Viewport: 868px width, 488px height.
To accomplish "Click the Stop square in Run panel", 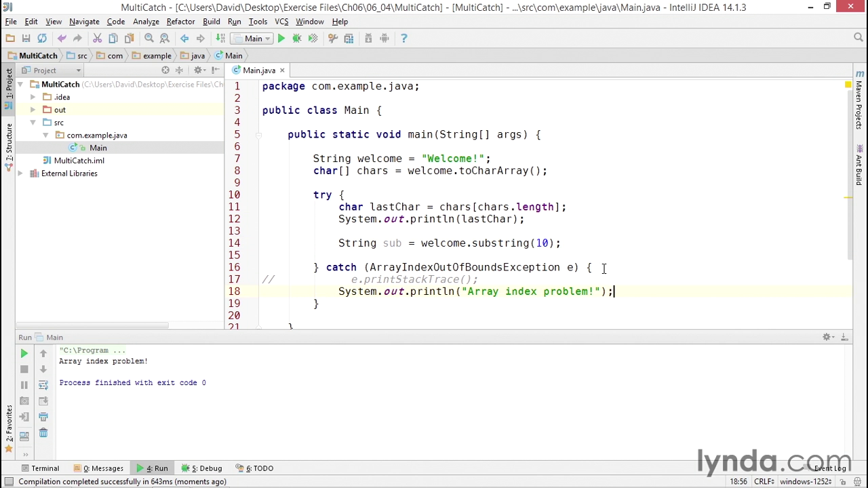I will pos(24,369).
